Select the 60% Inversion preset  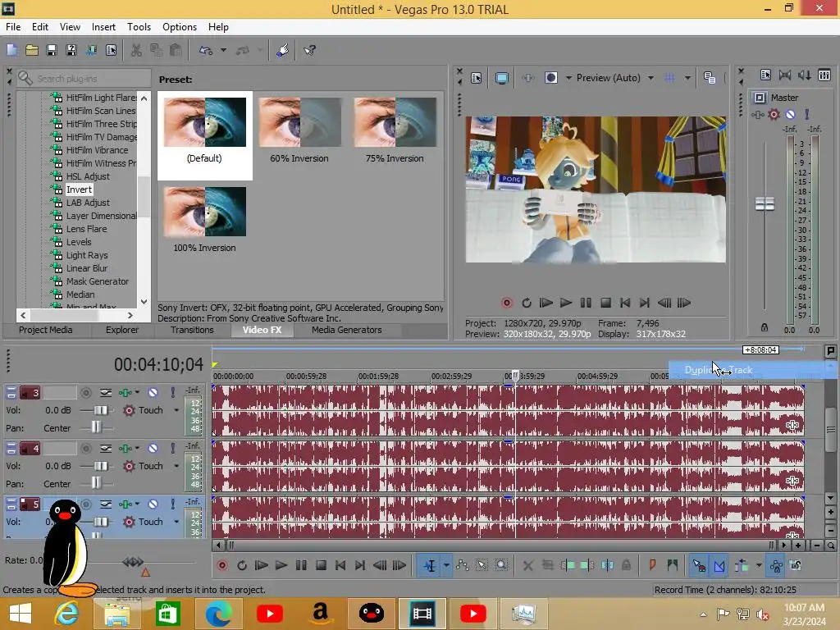299,130
